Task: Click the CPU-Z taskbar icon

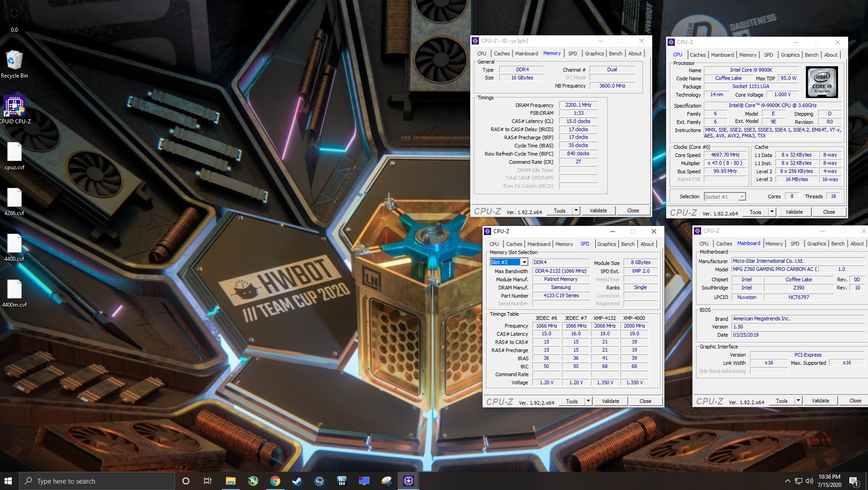Action: click(409, 481)
